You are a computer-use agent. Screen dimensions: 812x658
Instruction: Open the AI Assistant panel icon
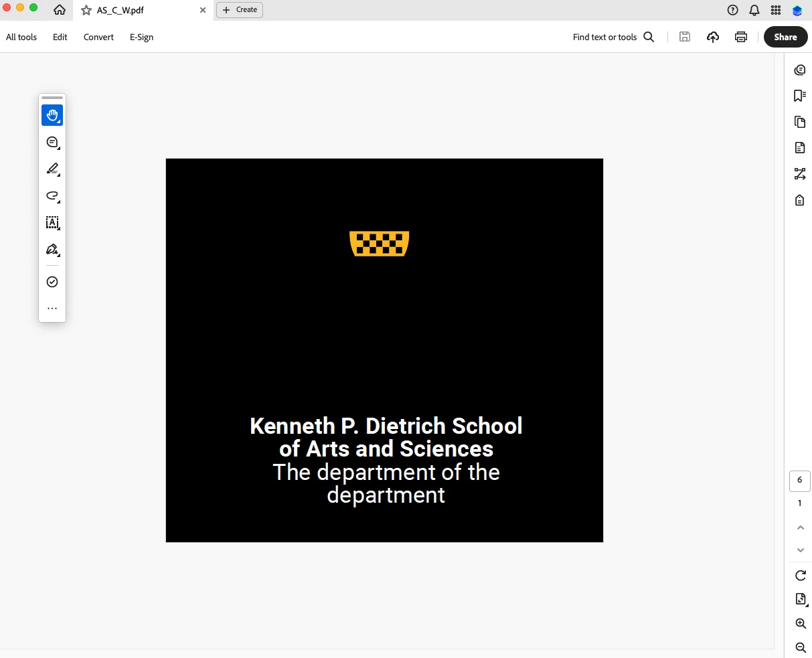pos(799,70)
